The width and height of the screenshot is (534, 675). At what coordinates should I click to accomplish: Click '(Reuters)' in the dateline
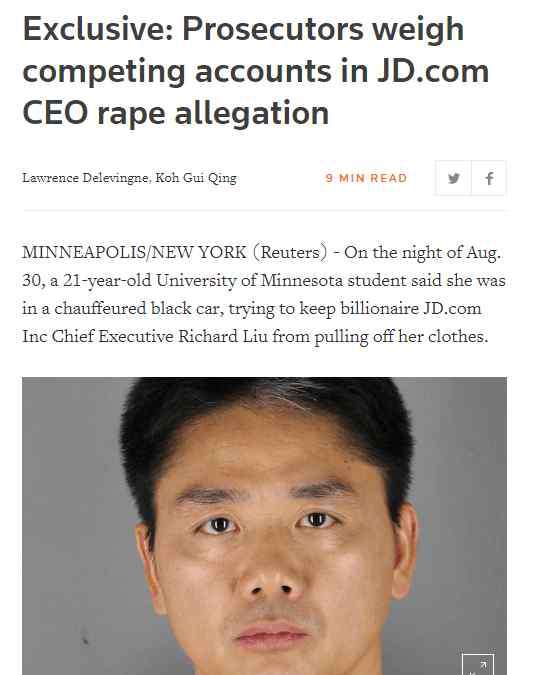pos(290,252)
